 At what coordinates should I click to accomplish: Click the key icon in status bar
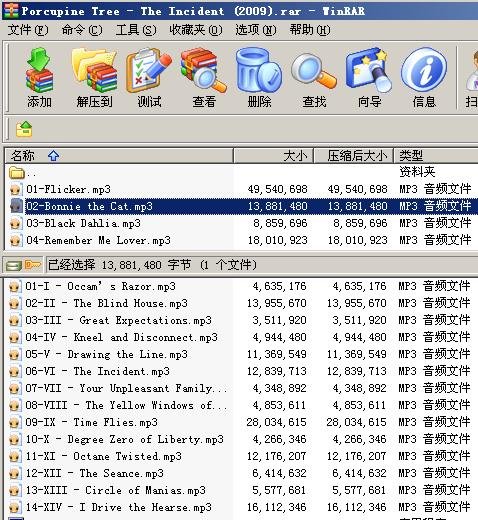(33, 265)
